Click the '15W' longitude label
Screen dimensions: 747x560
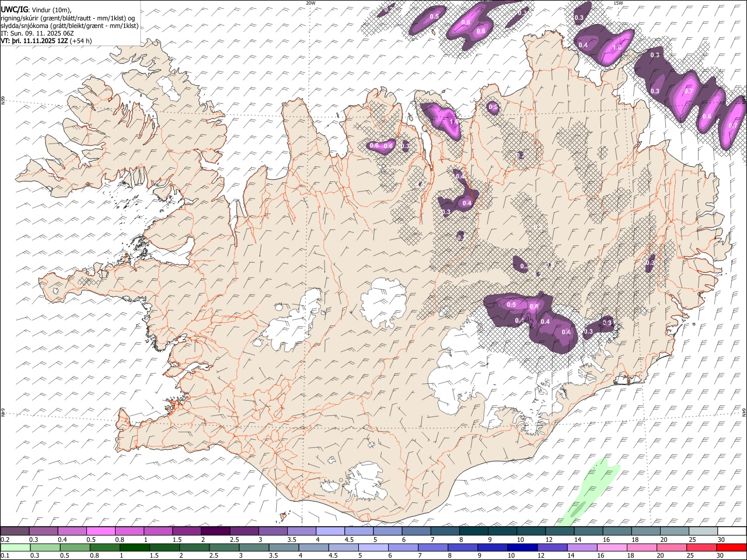[618, 3]
